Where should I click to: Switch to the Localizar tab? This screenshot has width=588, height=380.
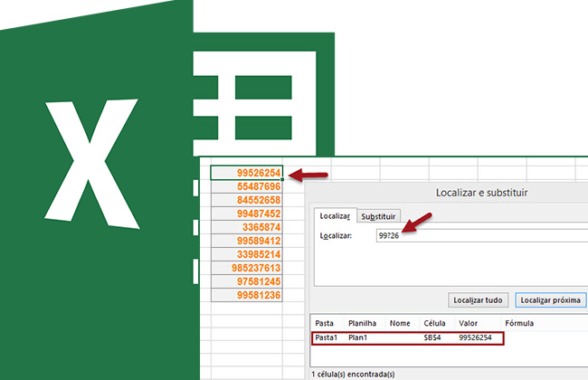335,216
